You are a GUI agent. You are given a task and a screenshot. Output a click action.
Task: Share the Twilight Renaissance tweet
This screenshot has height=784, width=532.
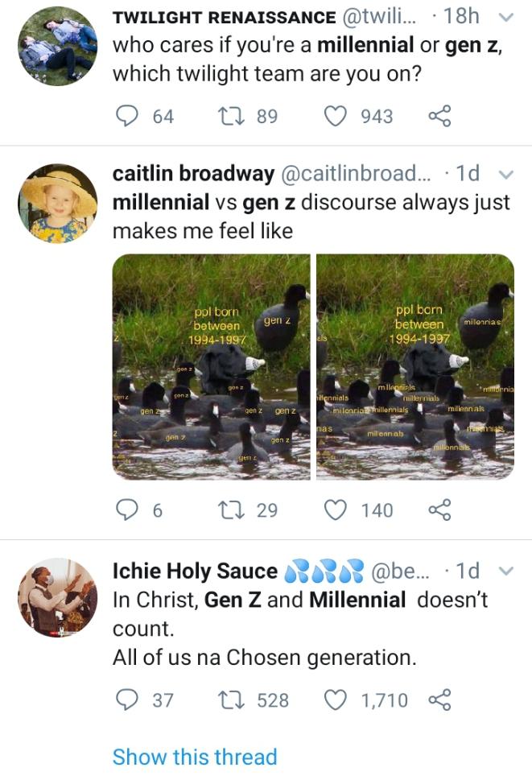click(x=439, y=117)
